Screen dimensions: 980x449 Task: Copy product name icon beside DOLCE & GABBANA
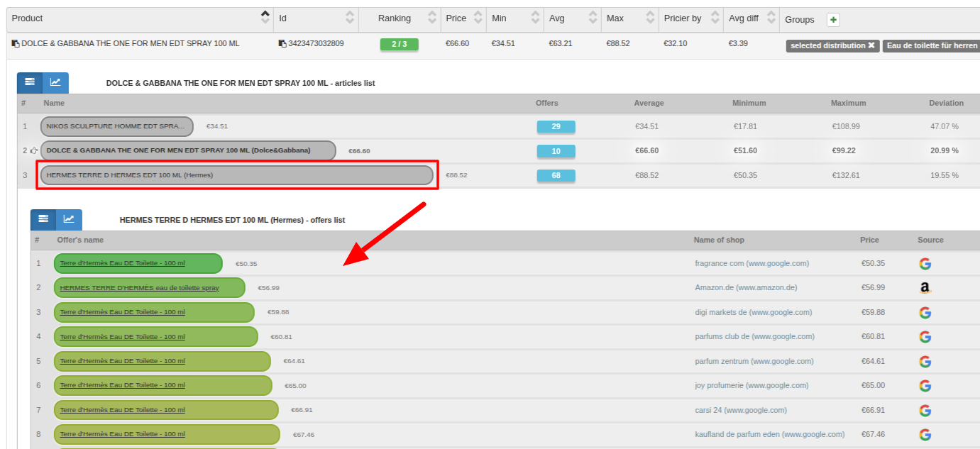(16, 44)
